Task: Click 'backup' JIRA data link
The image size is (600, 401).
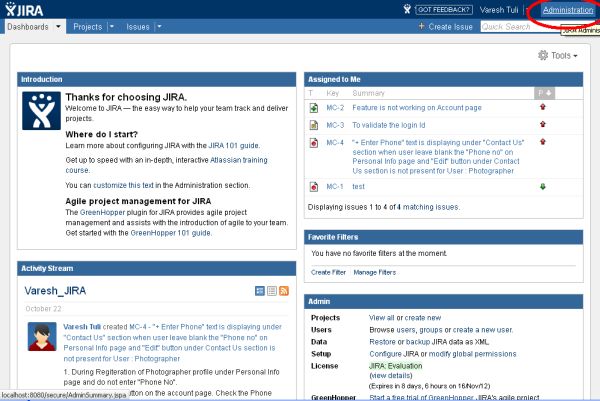Action: (x=418, y=342)
